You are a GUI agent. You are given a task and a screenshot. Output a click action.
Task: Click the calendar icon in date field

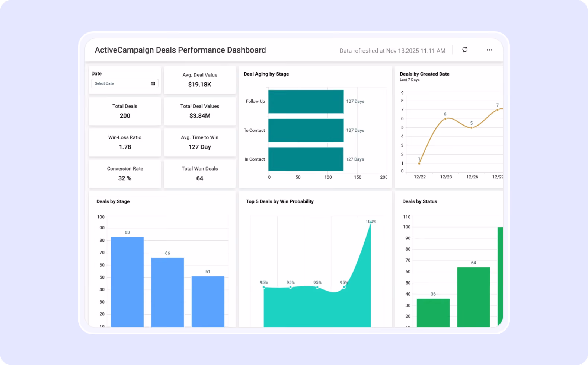[153, 83]
